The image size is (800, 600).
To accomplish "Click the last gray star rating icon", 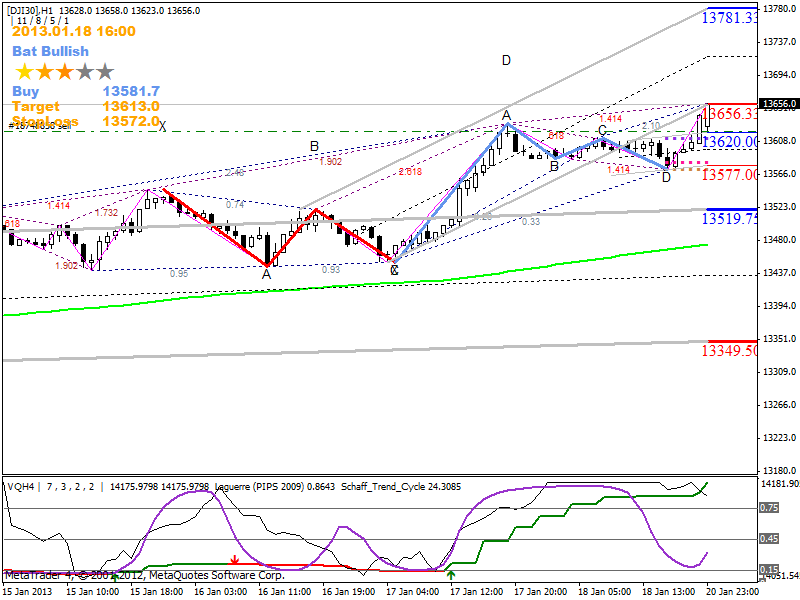I will coord(105,72).
